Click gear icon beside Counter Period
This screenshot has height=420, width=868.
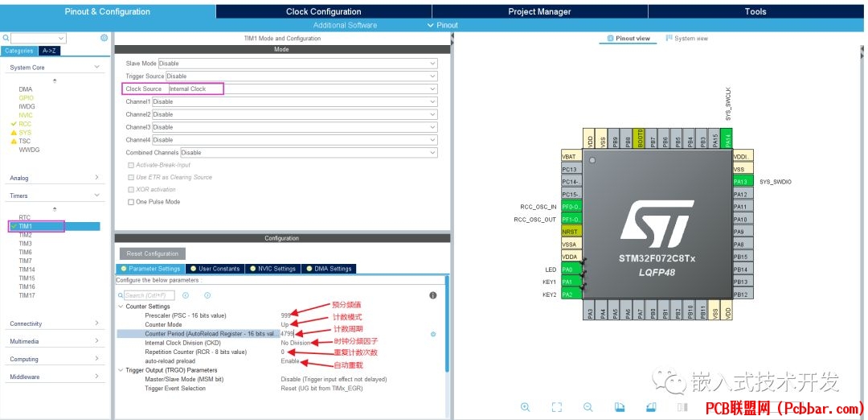[433, 334]
